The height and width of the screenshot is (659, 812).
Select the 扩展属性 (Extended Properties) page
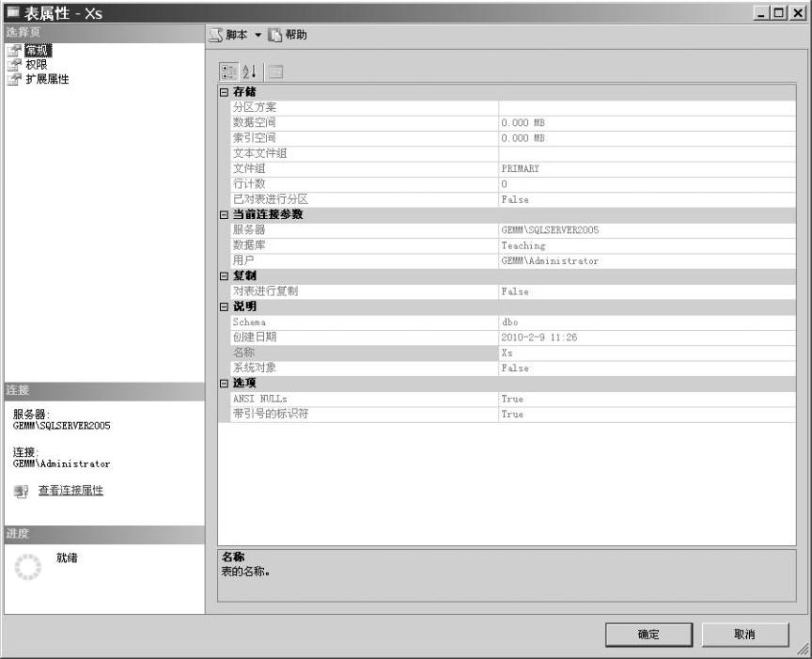47,79
